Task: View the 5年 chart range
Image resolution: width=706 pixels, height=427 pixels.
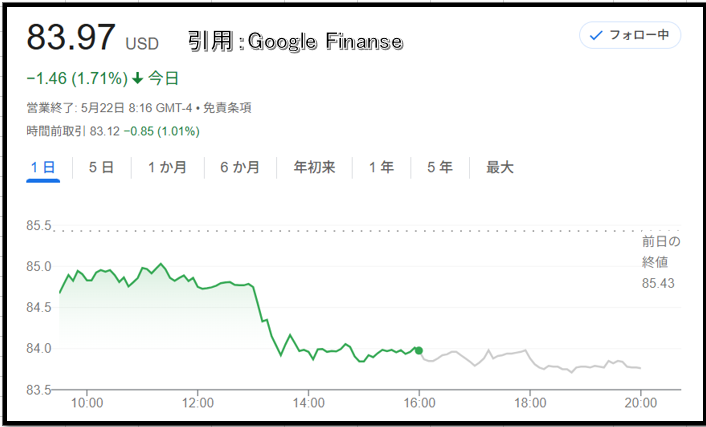Action: pos(440,168)
